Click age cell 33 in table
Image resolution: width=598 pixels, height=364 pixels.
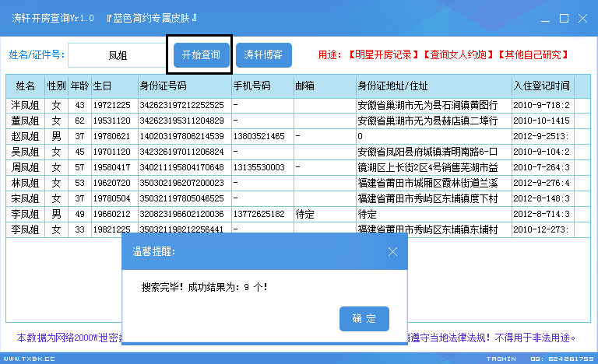pos(79,230)
